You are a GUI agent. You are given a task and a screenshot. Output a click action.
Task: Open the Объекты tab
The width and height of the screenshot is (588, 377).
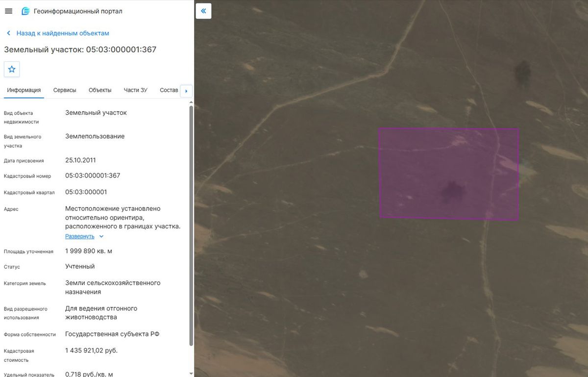tap(100, 90)
